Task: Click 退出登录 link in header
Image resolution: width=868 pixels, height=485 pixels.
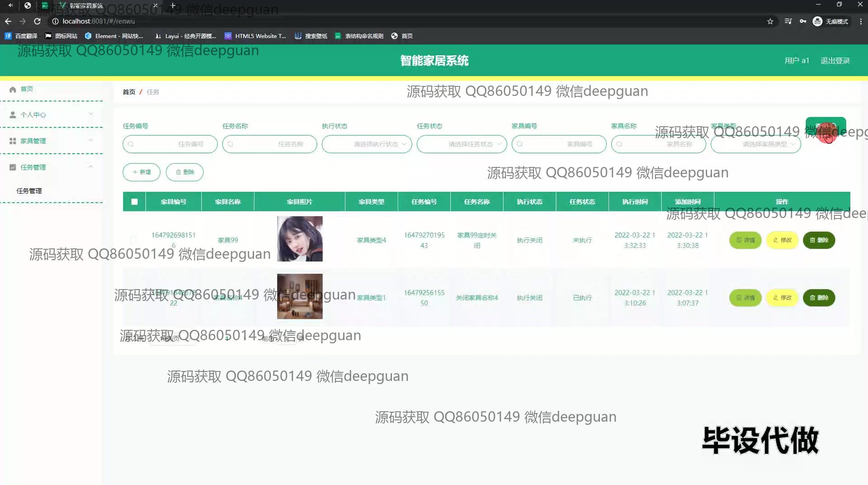Action: (835, 61)
